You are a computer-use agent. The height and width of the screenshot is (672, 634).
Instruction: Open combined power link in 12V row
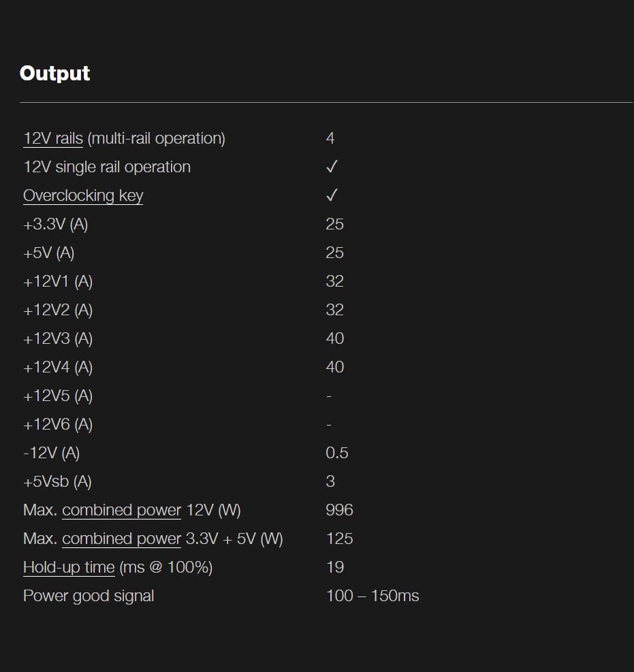(x=122, y=510)
